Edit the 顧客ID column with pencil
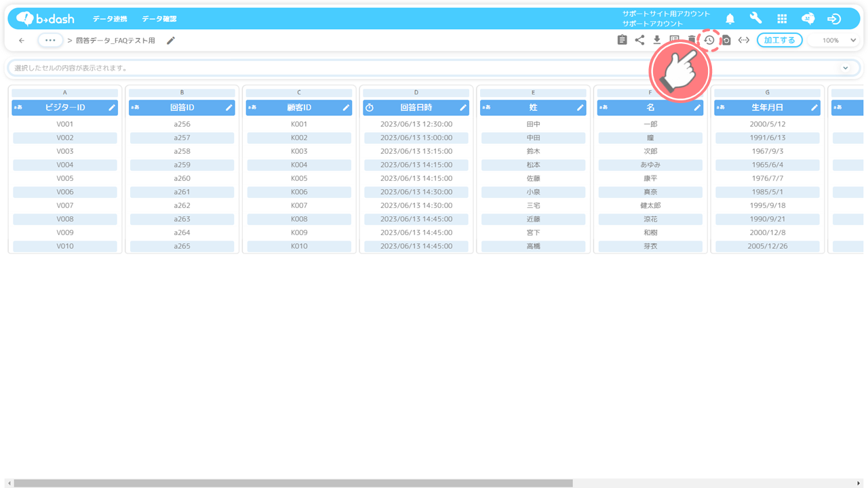868x488 pixels. (347, 107)
